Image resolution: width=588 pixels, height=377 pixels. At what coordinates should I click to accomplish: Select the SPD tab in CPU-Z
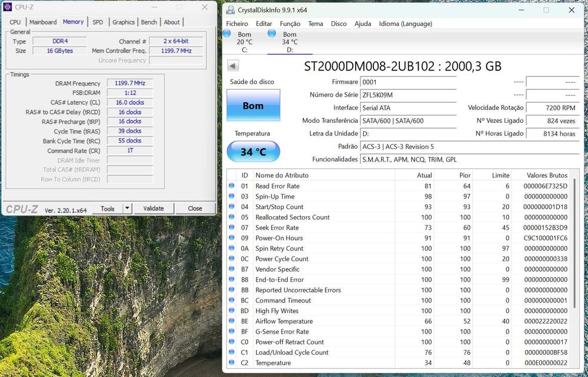tap(98, 22)
